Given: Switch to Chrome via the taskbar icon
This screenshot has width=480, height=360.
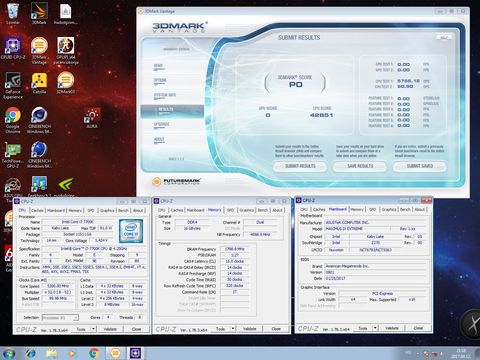Looking at the screenshot, I should click(94, 353).
